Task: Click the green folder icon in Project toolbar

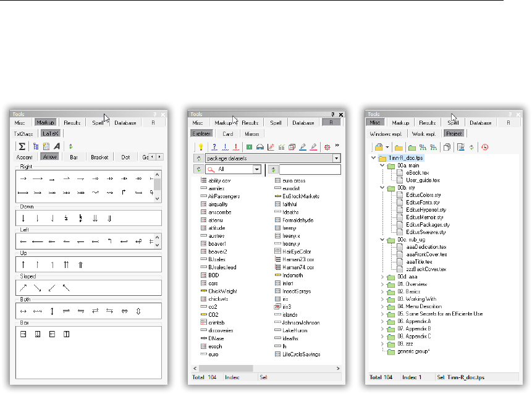Action: click(412, 148)
